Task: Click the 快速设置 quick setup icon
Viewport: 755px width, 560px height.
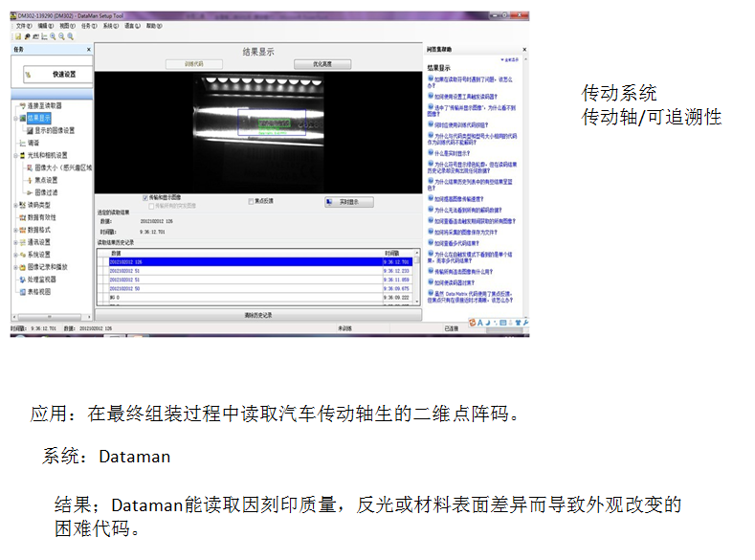Action: tap(28, 75)
